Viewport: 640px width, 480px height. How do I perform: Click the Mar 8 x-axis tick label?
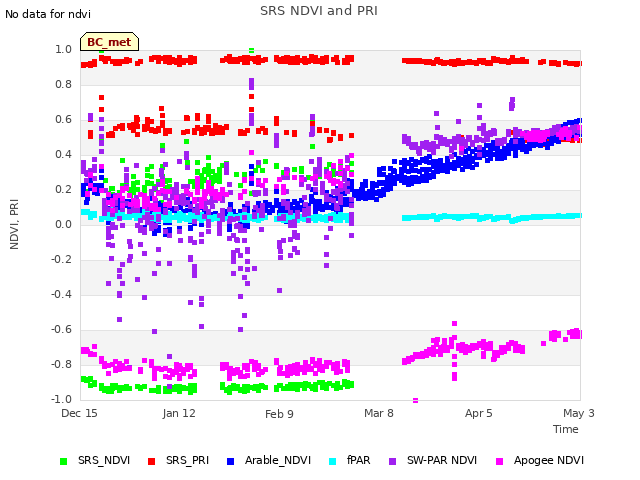[379, 413]
